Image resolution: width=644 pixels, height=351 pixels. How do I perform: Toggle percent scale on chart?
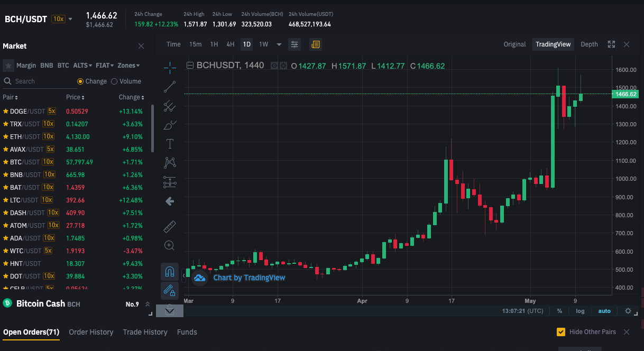[559, 311]
